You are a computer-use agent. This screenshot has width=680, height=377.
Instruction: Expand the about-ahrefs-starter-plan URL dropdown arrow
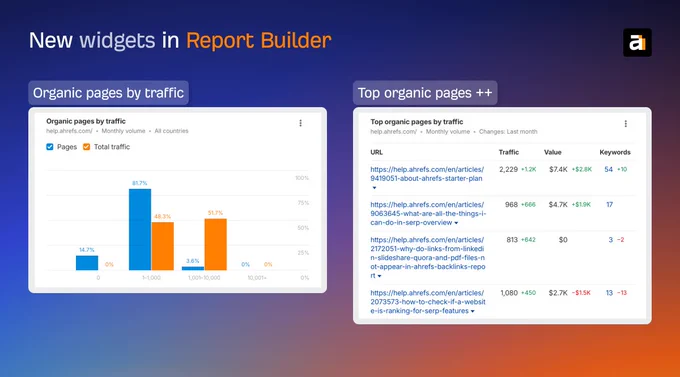click(374, 188)
